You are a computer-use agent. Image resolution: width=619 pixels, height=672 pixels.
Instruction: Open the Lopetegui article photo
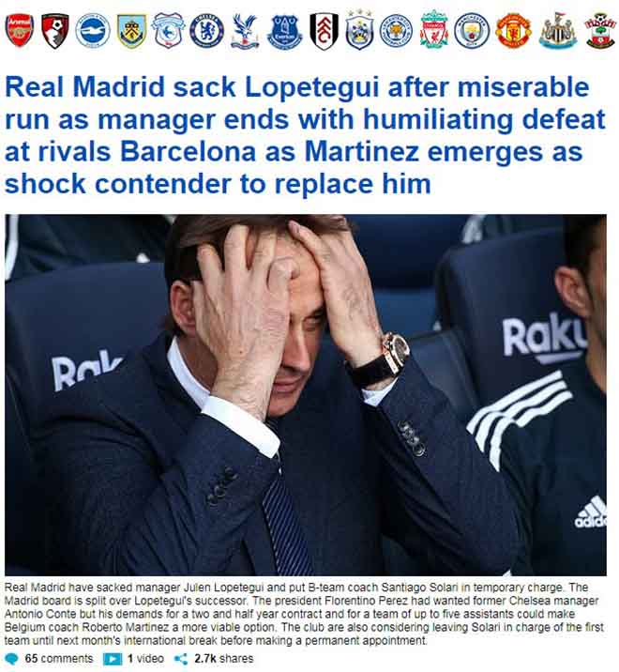click(306, 395)
